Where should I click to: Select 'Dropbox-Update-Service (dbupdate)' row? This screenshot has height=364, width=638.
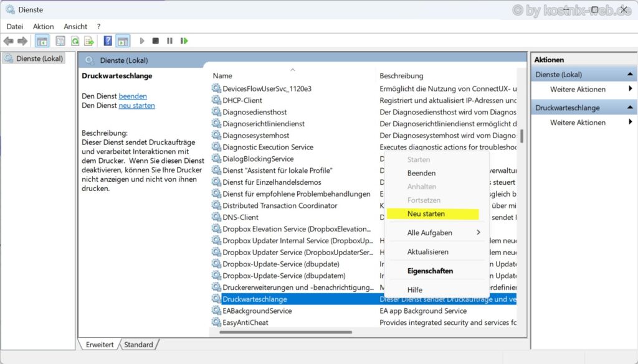pyautogui.click(x=281, y=264)
